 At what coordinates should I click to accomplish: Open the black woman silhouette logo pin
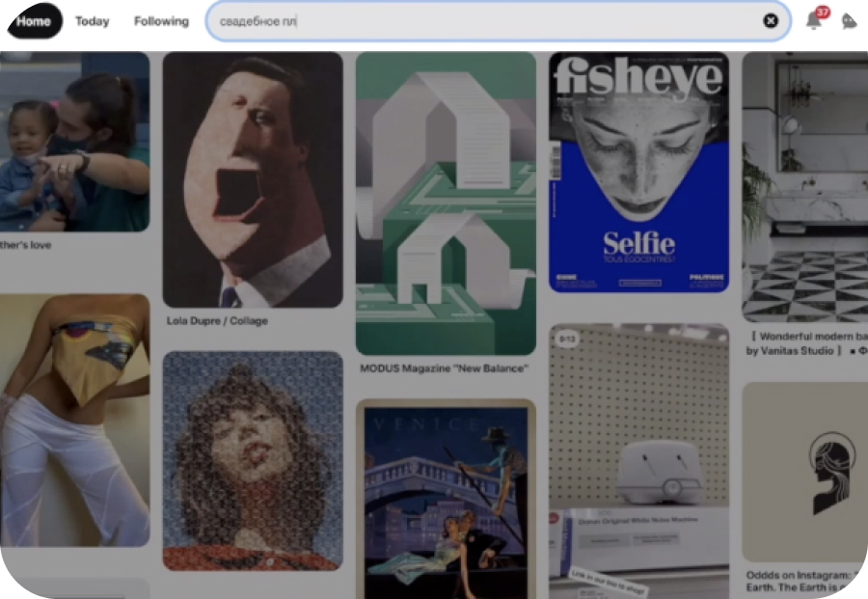(805, 471)
